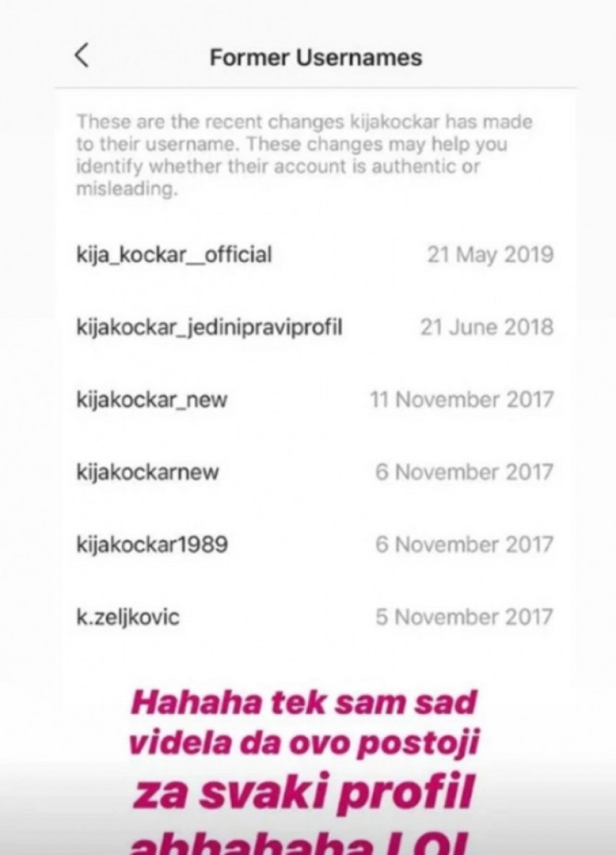Tap username kijakockar_jedinipraviprofil
Viewport: 616px width, 855px height.
(x=209, y=328)
